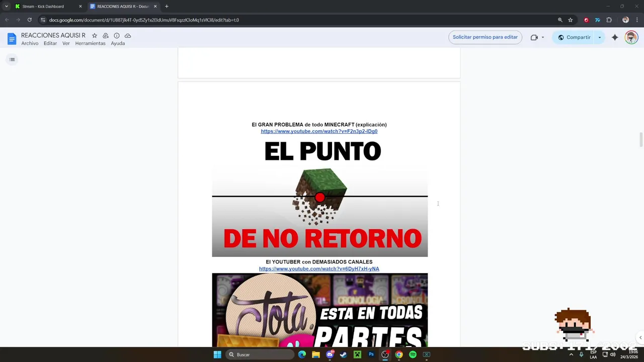Open the blue 7TV extension icon
This screenshot has width=644, height=362.
(597, 20)
